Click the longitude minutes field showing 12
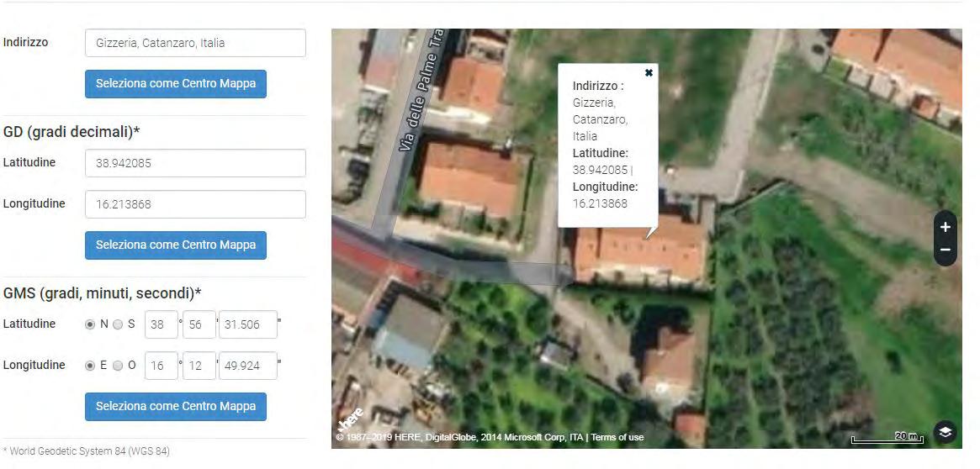 (199, 366)
